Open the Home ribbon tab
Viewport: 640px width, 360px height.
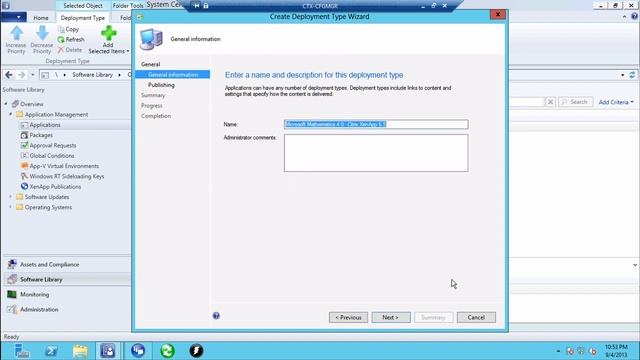point(41,18)
